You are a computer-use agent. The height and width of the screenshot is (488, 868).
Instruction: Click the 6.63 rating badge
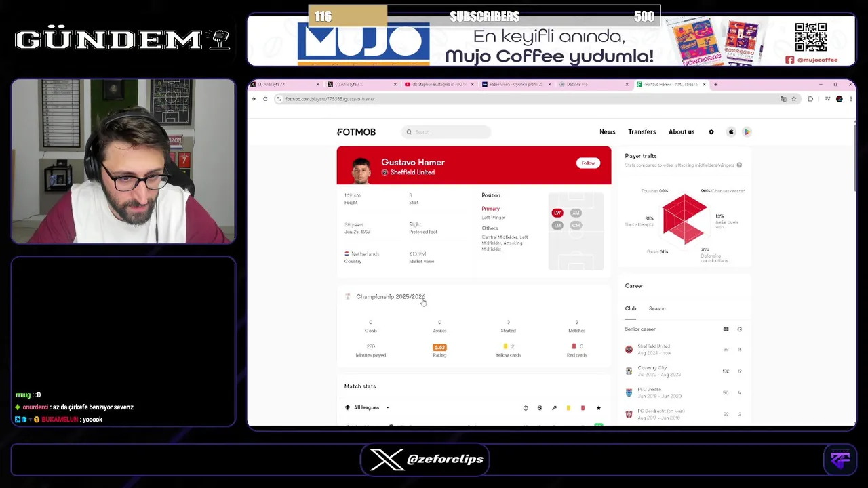(439, 347)
